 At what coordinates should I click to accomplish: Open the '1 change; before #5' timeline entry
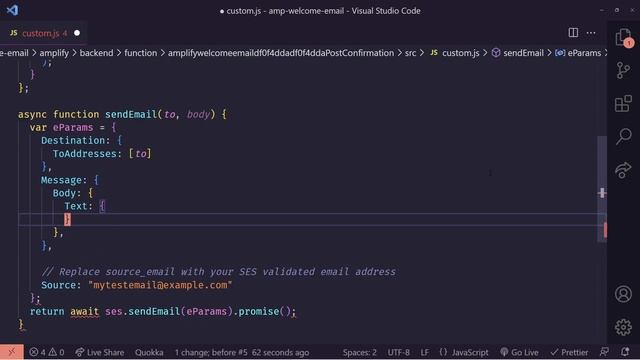[x=242, y=352]
